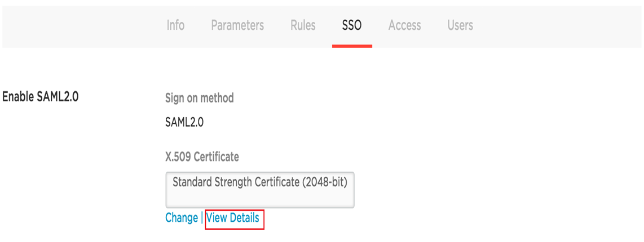Click the red underline beneath SSO
Screen dimensions: 644x242
[352, 46]
